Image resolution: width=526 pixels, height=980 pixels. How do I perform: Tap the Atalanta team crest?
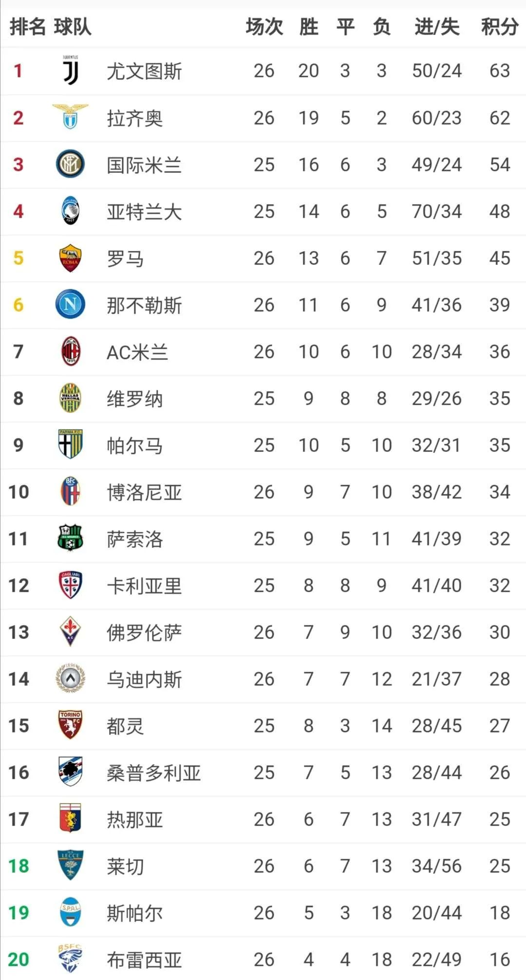(x=70, y=210)
